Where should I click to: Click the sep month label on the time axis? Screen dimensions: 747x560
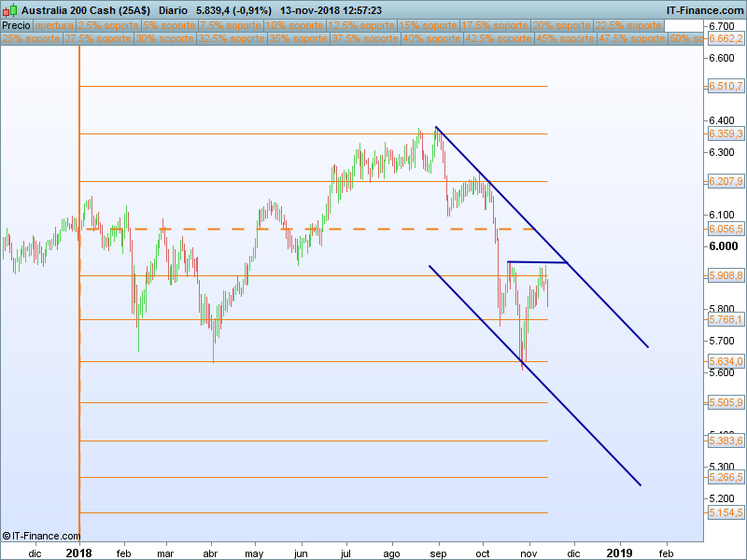438,553
